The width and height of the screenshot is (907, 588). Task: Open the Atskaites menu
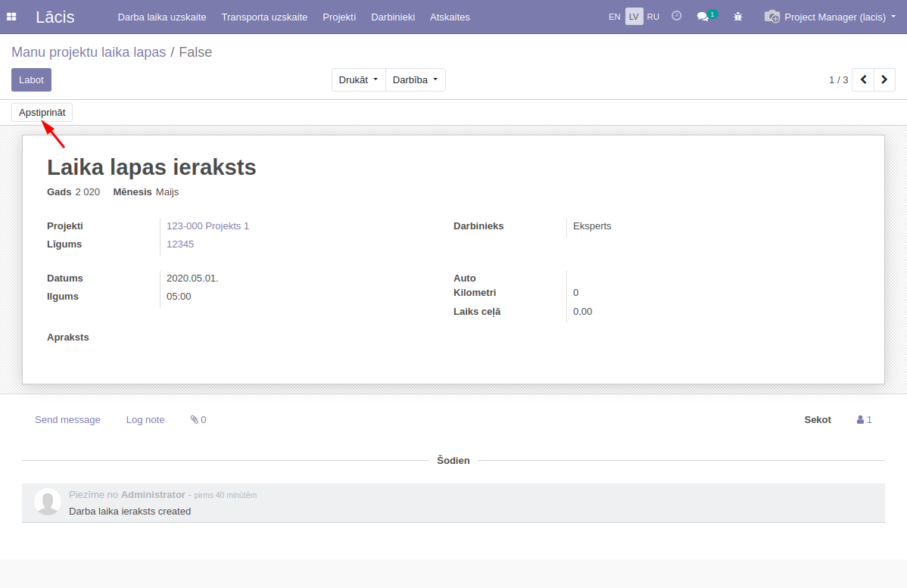tap(450, 17)
